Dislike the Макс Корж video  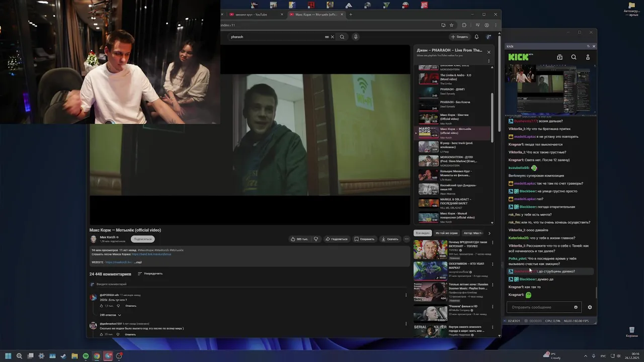click(316, 239)
